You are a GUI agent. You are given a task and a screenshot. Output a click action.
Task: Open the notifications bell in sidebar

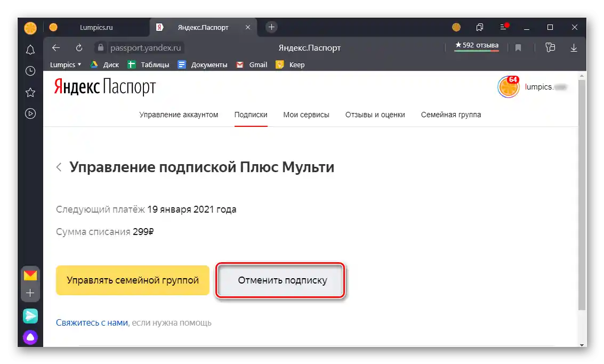(30, 50)
